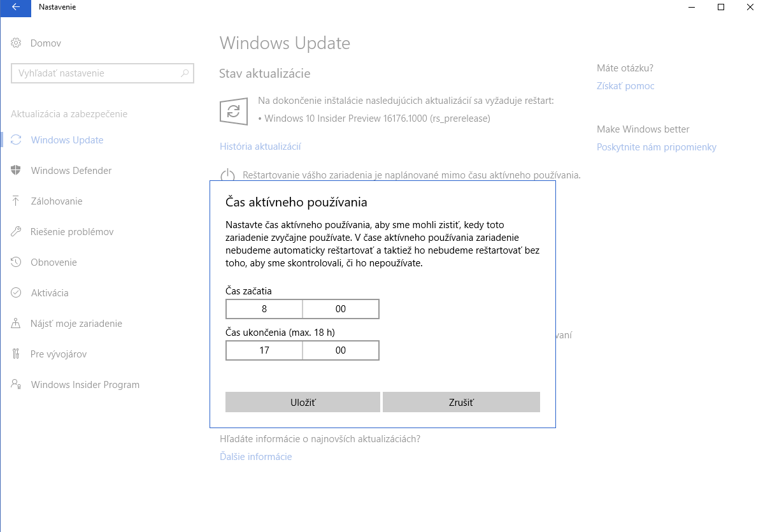Image resolution: width=763 pixels, height=532 pixels.
Task: Click the Pre vývojárov tools icon
Action: pos(16,354)
